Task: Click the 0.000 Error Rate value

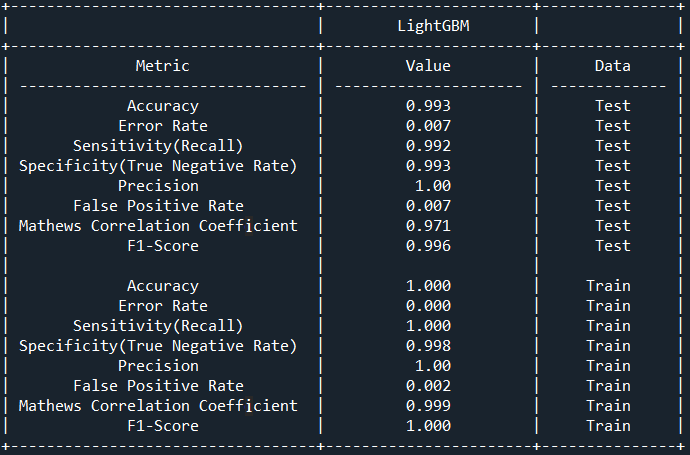Action: point(428,306)
